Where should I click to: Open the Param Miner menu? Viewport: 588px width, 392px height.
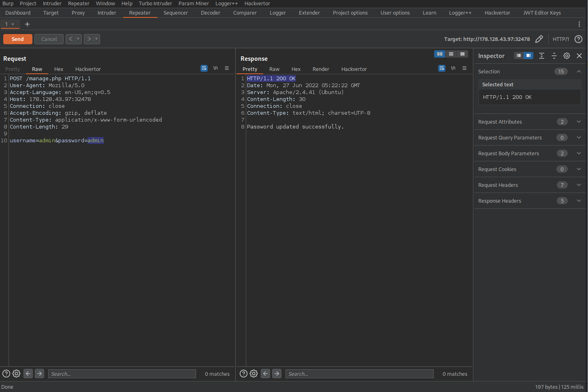pos(194,3)
